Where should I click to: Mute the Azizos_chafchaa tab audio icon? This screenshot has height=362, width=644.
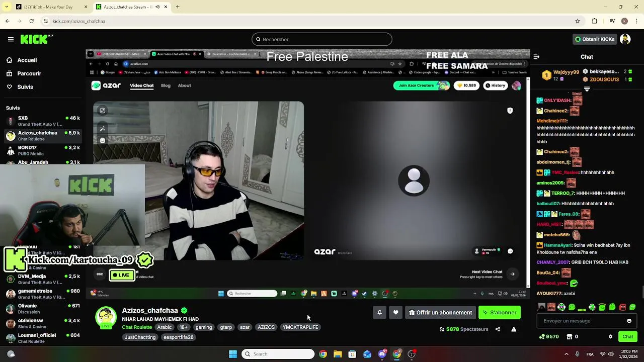(x=157, y=7)
